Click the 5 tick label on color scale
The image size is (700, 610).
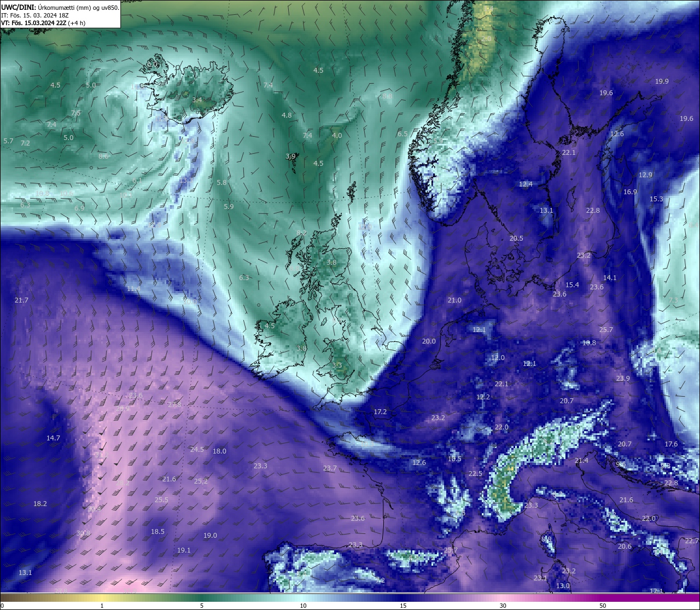pos(202,606)
